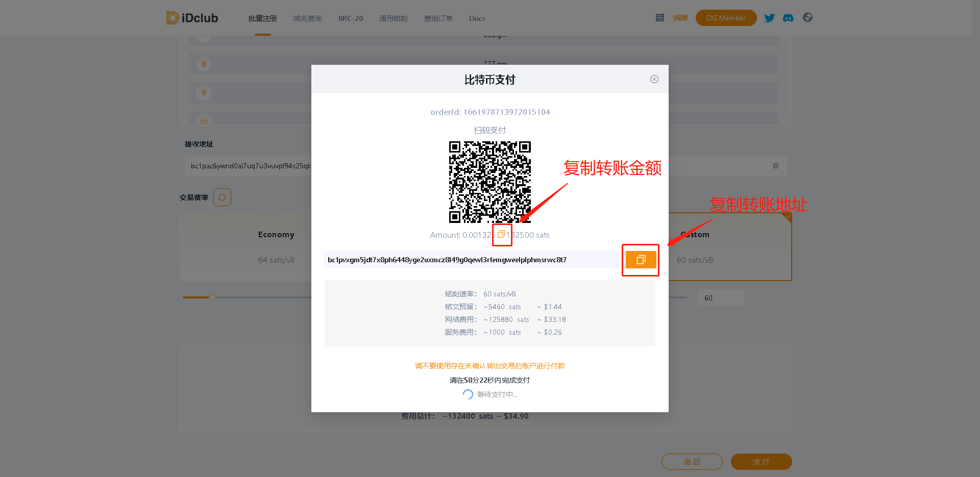The image size is (980, 477).
Task: Click the Amount value text
Action: coord(490,235)
